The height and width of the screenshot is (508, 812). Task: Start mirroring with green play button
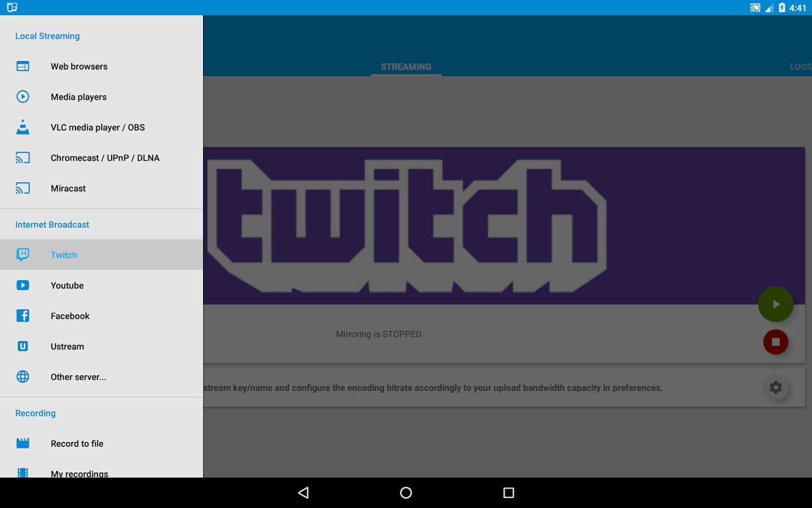click(x=775, y=304)
